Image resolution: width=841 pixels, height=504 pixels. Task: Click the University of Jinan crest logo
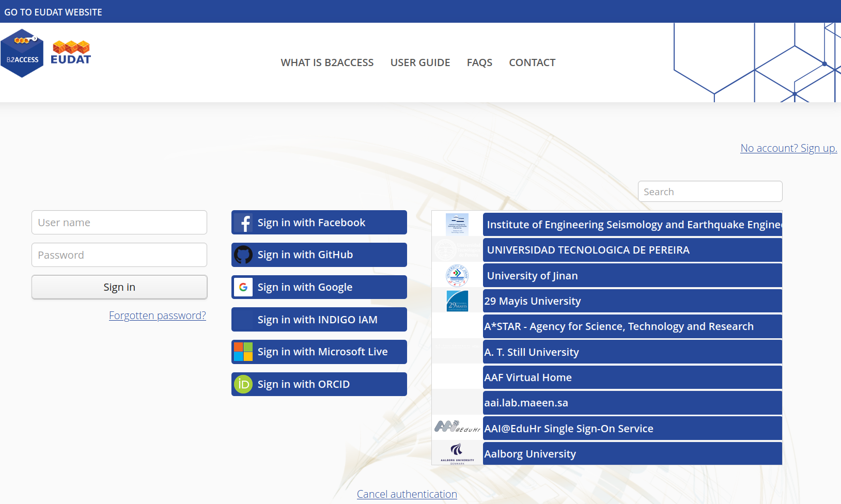(457, 275)
